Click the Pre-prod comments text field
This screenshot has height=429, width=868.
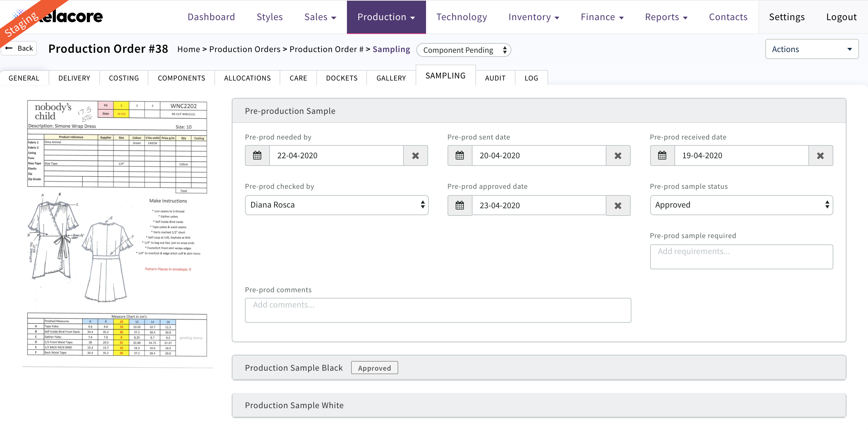click(437, 310)
